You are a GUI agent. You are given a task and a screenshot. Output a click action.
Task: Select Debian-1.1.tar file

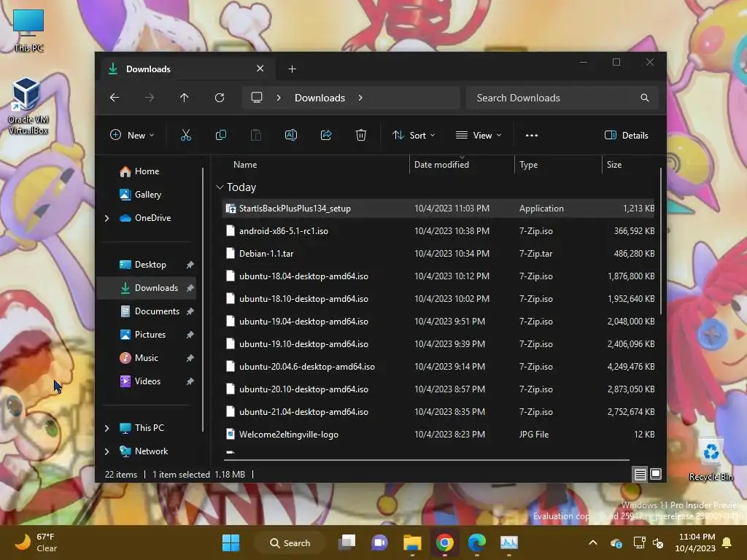(x=438, y=254)
